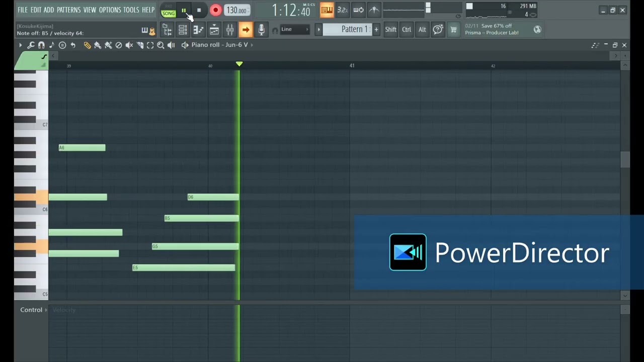This screenshot has height=362, width=644.
Task: Click the Alt modifier button
Action: click(422, 30)
